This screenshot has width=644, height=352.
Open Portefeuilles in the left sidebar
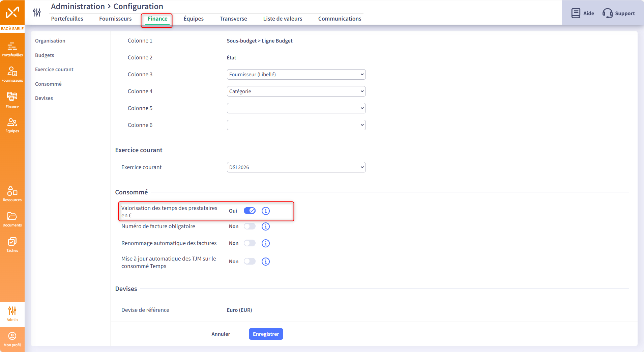[x=12, y=49]
